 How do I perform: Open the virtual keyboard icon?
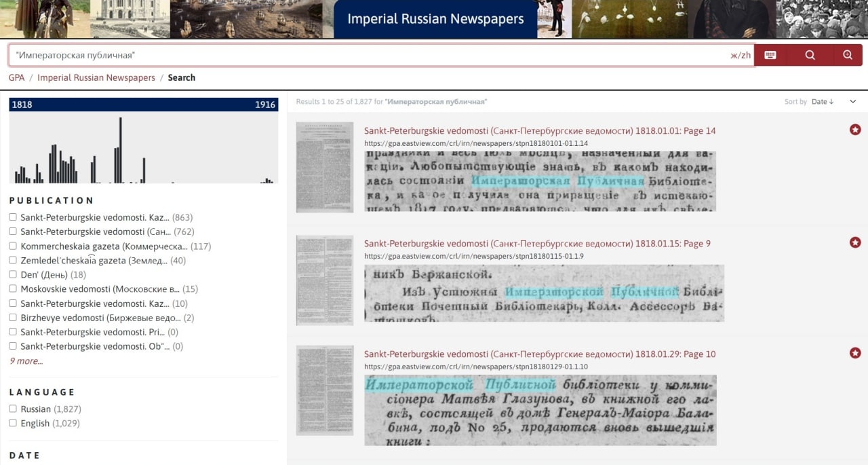(770, 56)
